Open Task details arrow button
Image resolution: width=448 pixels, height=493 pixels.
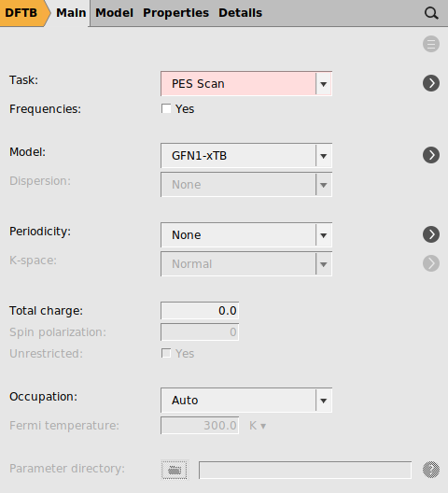tap(431, 83)
